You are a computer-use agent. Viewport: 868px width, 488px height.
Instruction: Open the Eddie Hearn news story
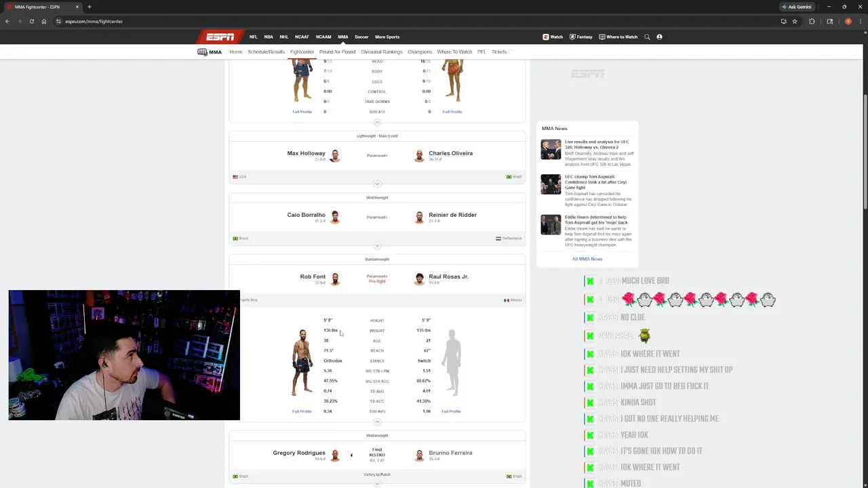pyautogui.click(x=596, y=220)
